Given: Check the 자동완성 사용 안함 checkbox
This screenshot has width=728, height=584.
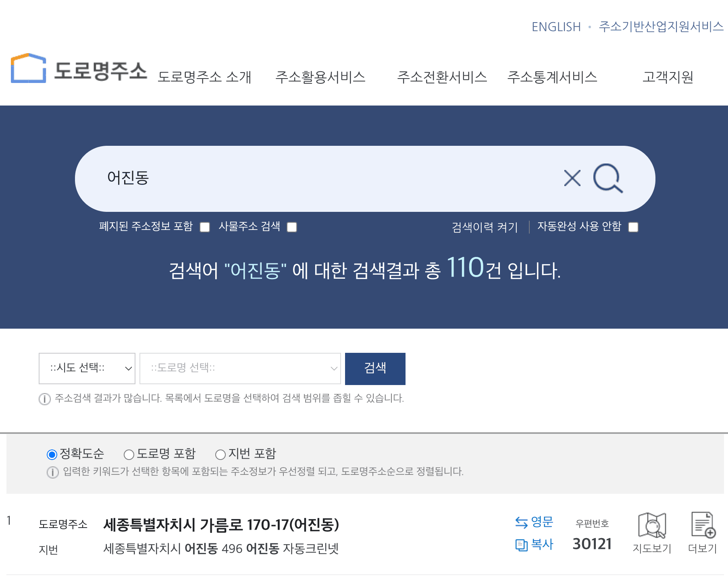Looking at the screenshot, I should [x=633, y=227].
